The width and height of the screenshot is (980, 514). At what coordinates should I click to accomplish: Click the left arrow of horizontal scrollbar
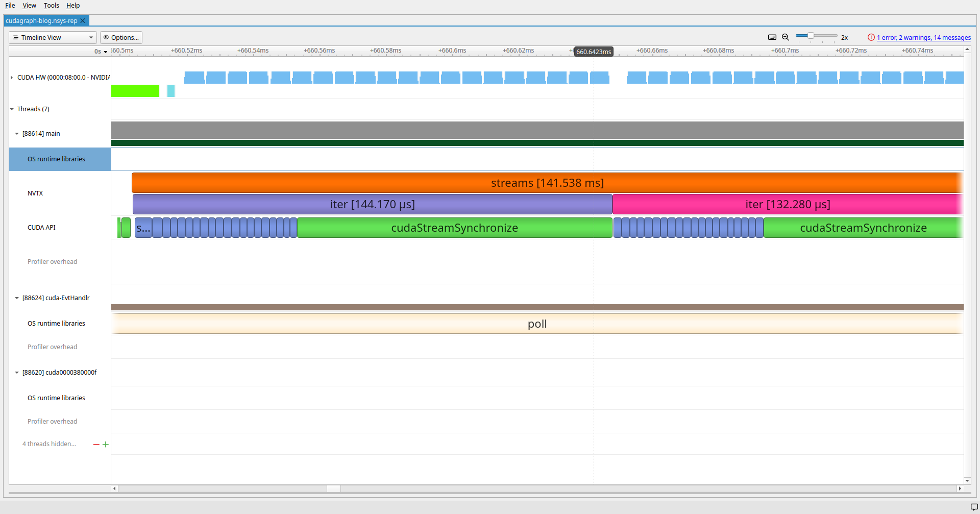click(114, 488)
